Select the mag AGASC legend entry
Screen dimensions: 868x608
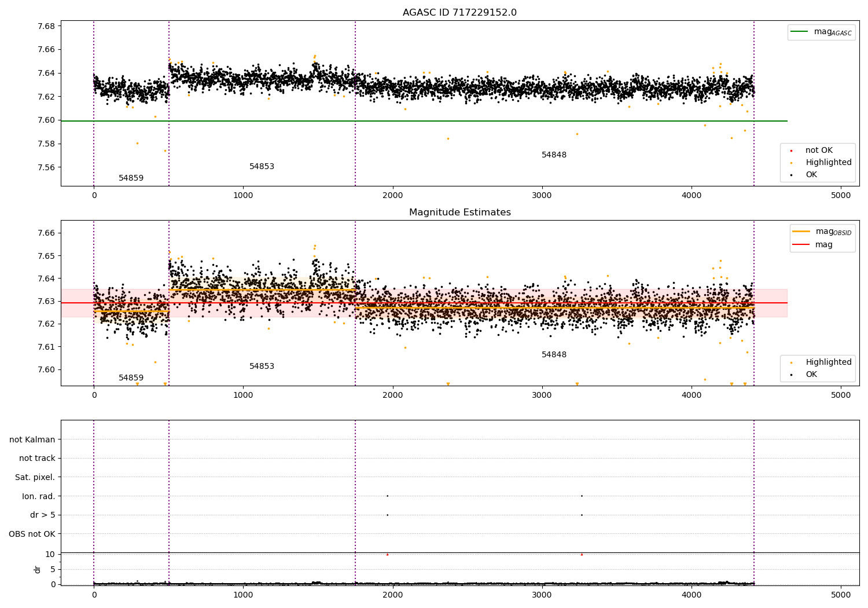tap(822, 32)
